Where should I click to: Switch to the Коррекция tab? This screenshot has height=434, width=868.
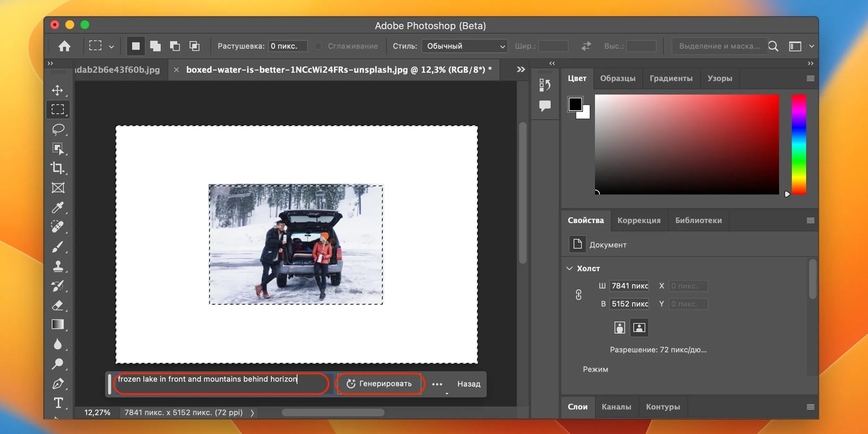click(639, 220)
